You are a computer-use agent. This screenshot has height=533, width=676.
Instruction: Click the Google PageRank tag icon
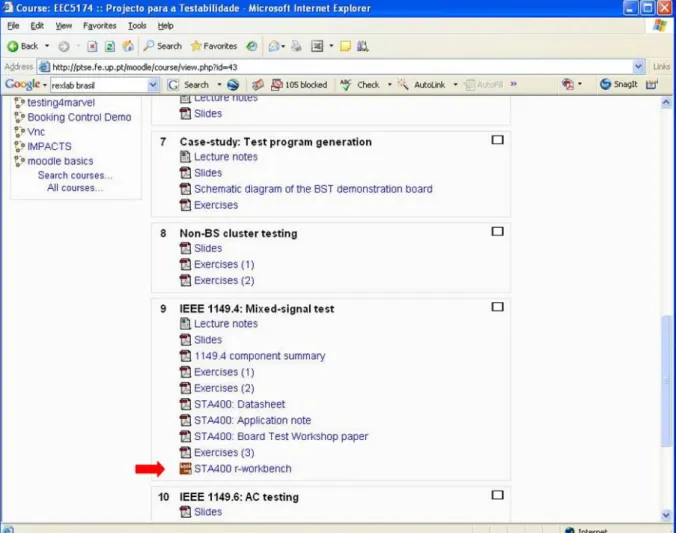(258, 85)
